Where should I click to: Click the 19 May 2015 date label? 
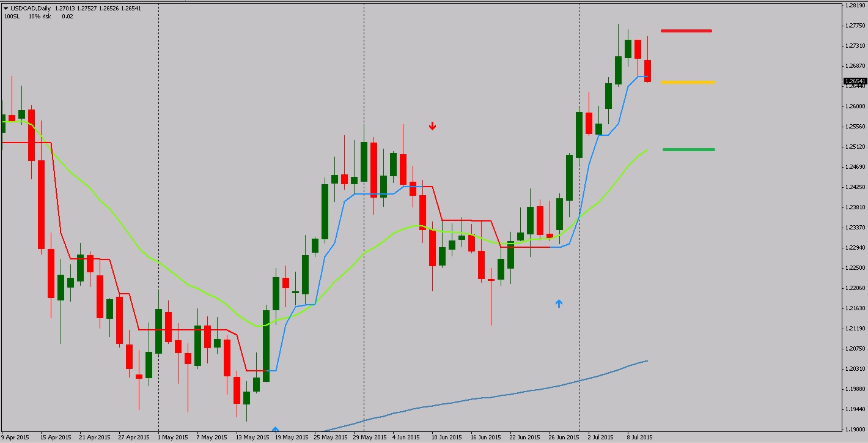[292, 437]
